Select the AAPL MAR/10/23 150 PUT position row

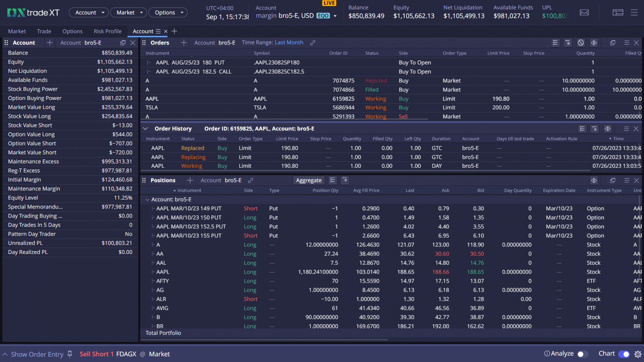click(189, 217)
